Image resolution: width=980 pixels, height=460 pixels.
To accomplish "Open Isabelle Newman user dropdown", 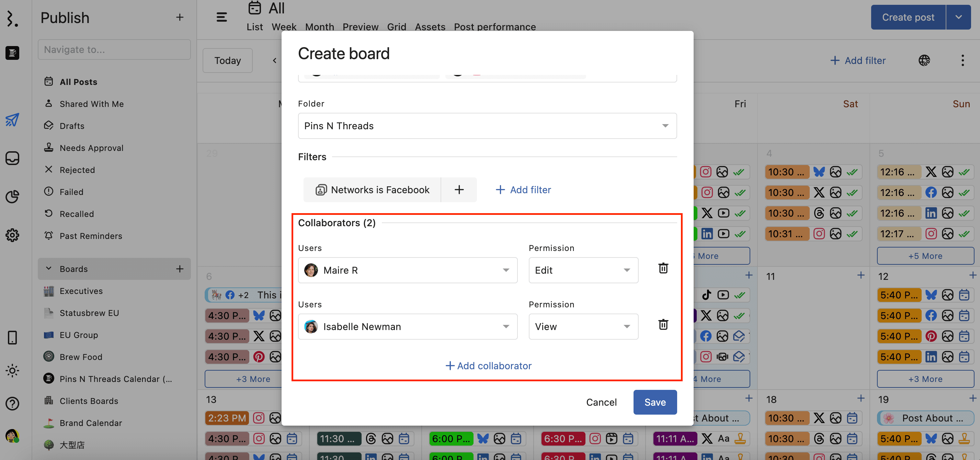I will [x=408, y=327].
